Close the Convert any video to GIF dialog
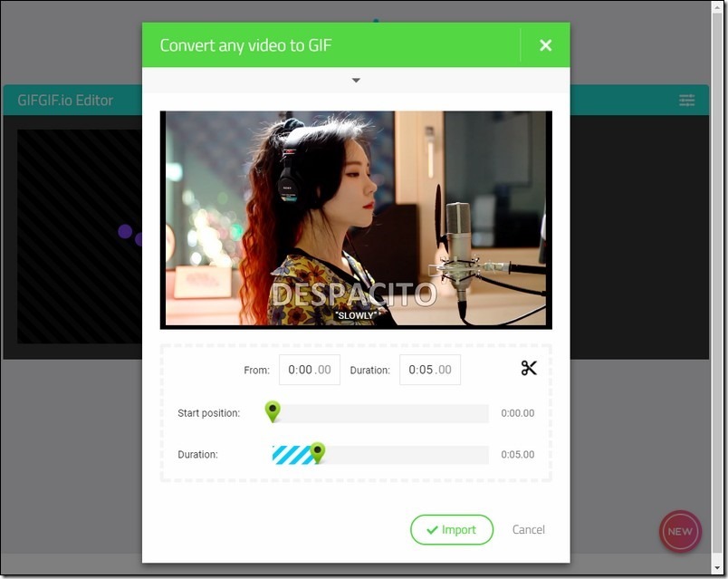The width and height of the screenshot is (728, 579). pos(545,45)
